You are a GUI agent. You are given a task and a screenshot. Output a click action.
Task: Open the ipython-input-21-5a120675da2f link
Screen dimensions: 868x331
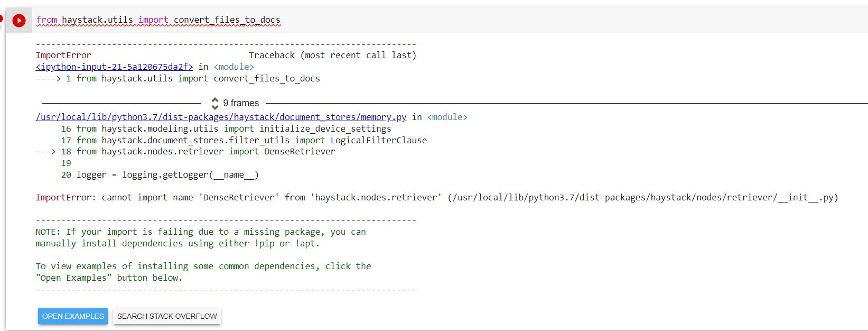(114, 67)
